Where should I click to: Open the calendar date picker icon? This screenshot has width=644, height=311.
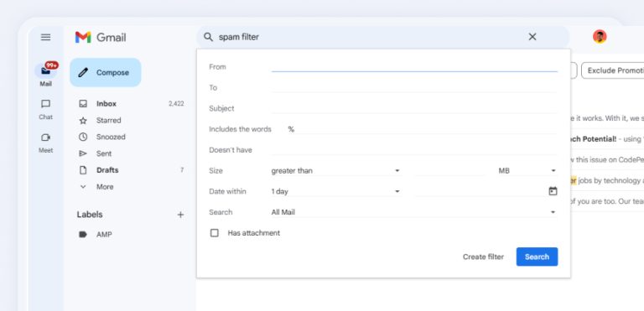tap(553, 191)
